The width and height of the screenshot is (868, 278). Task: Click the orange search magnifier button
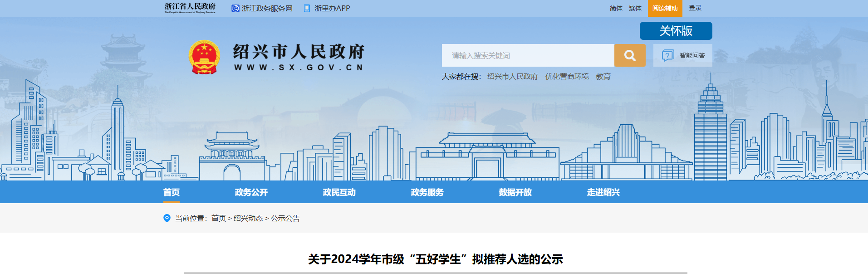629,55
